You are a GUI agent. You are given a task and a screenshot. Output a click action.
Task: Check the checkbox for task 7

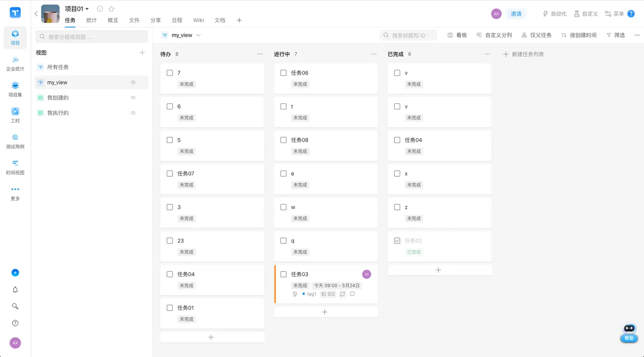170,73
